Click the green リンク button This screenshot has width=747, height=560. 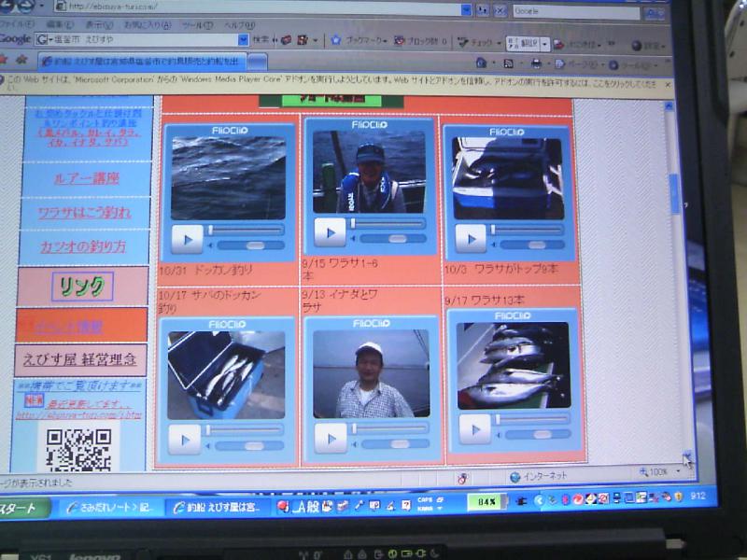pyautogui.click(x=82, y=287)
